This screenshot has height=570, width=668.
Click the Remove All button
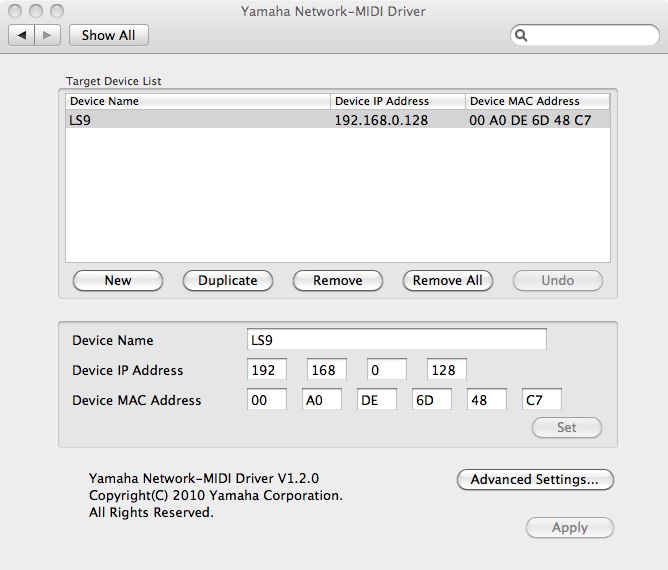point(448,280)
